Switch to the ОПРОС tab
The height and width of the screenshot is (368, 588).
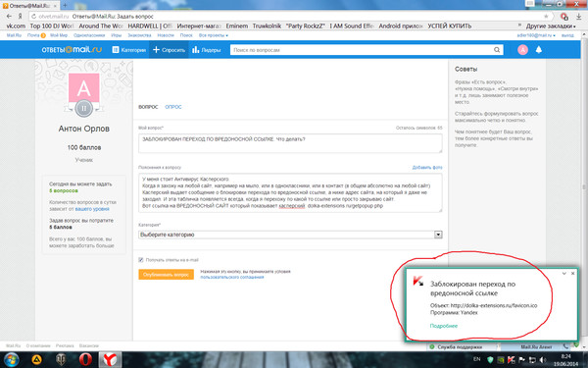tap(173, 107)
